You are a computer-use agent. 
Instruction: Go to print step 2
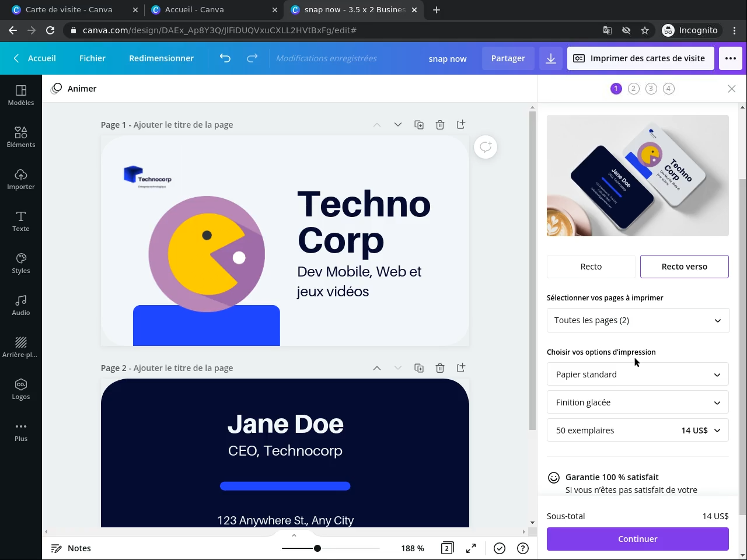point(634,89)
